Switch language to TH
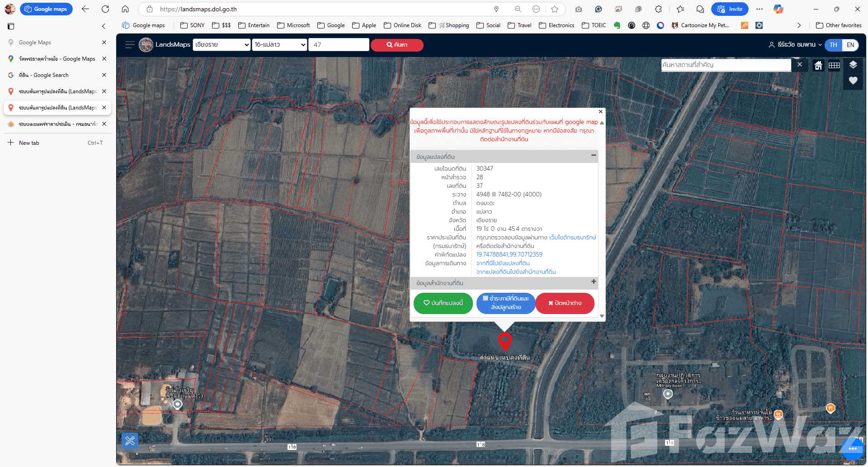The image size is (868, 467). (833, 45)
